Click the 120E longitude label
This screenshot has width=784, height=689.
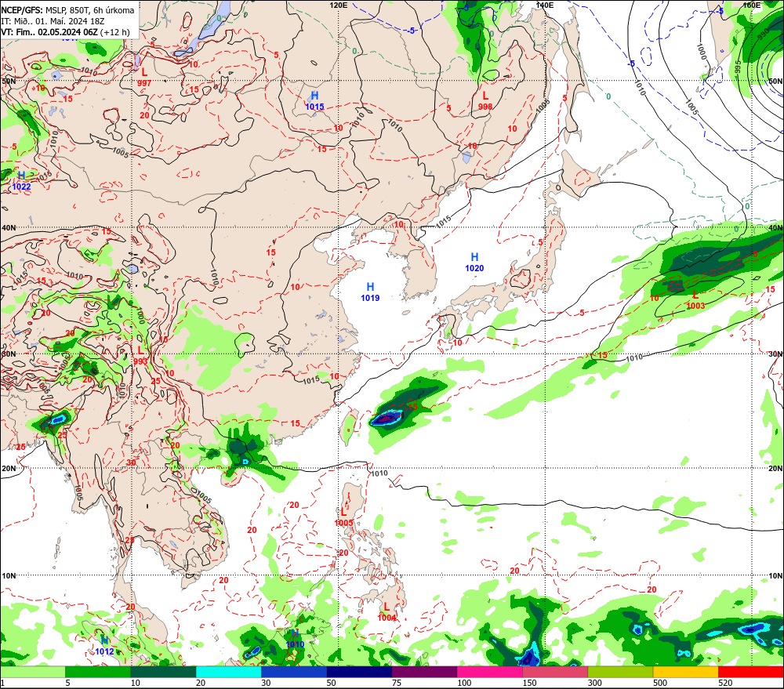[339, 5]
